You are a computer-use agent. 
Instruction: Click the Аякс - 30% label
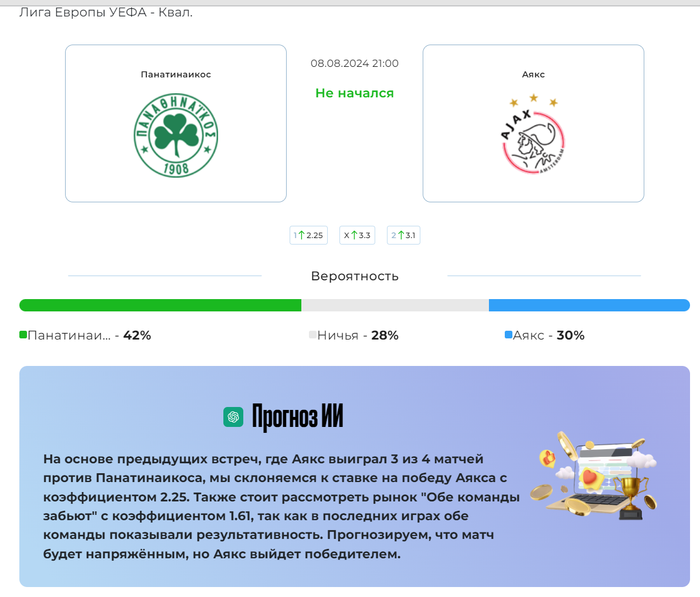tap(549, 335)
